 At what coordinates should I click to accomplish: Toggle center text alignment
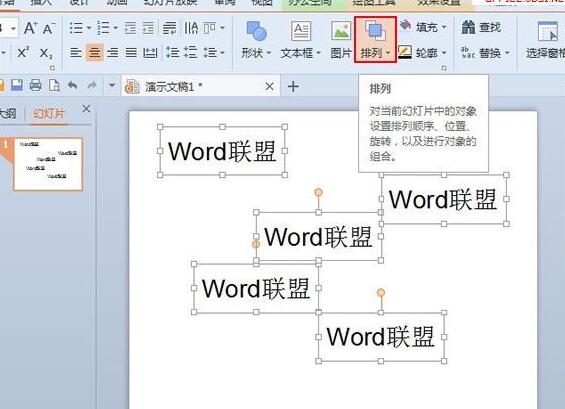[95, 53]
